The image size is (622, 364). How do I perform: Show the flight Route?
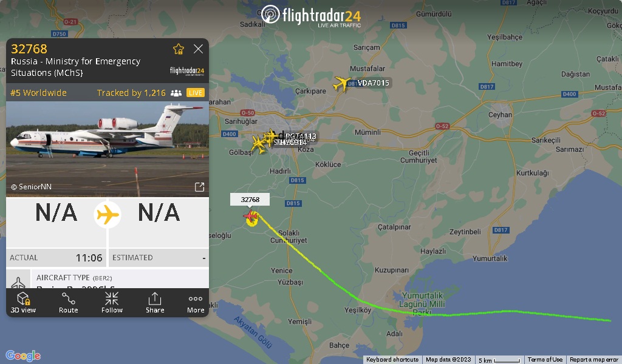click(68, 303)
